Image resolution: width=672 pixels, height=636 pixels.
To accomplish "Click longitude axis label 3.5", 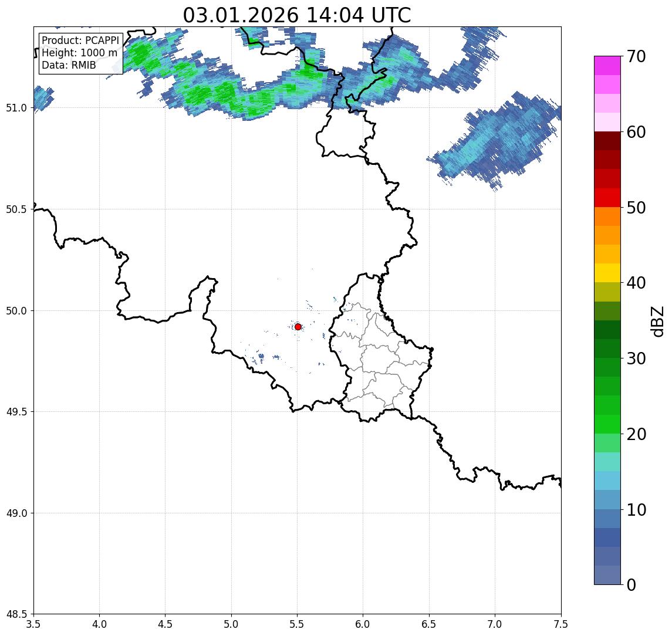I will [33, 624].
